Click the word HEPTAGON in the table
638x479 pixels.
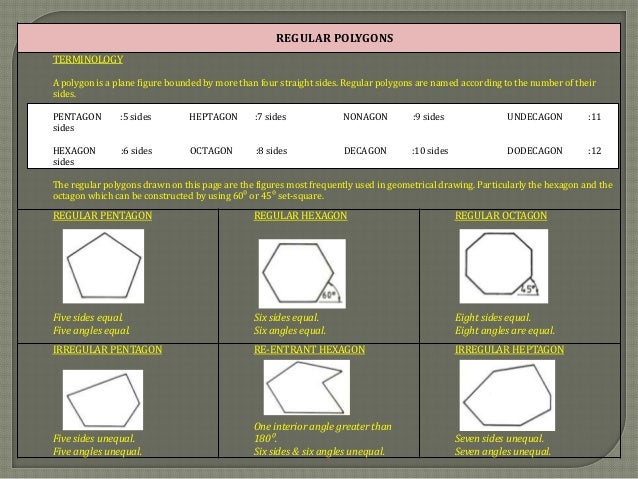(x=213, y=117)
